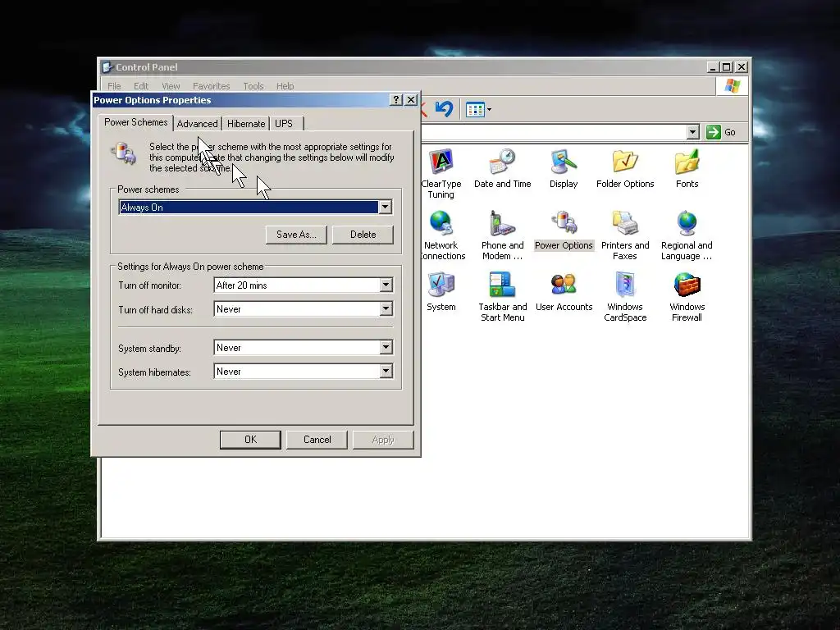The height and width of the screenshot is (630, 840).
Task: Click the Save As... button
Action: point(296,235)
